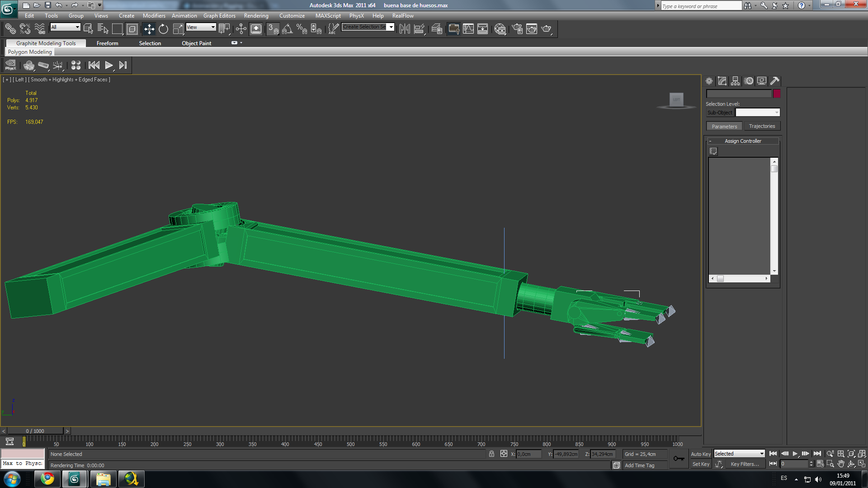The width and height of the screenshot is (868, 488).
Task: Open the Hierarchy command panel tab
Action: click(736, 81)
